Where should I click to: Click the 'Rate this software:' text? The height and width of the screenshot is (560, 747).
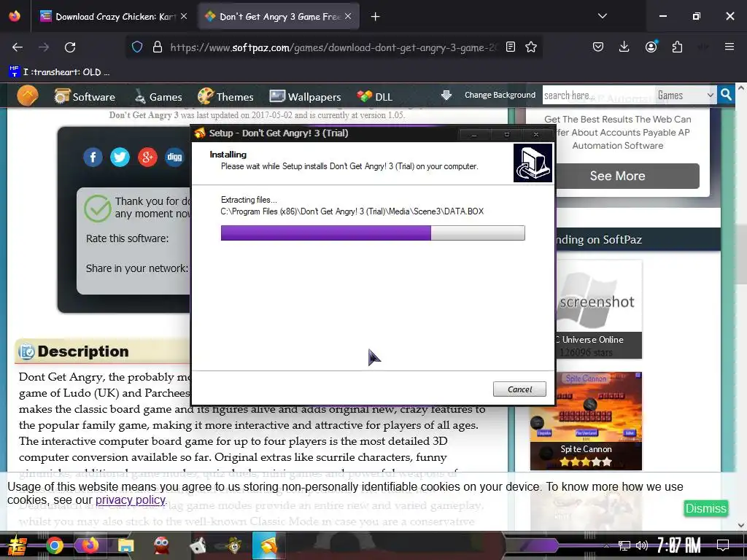(x=127, y=238)
